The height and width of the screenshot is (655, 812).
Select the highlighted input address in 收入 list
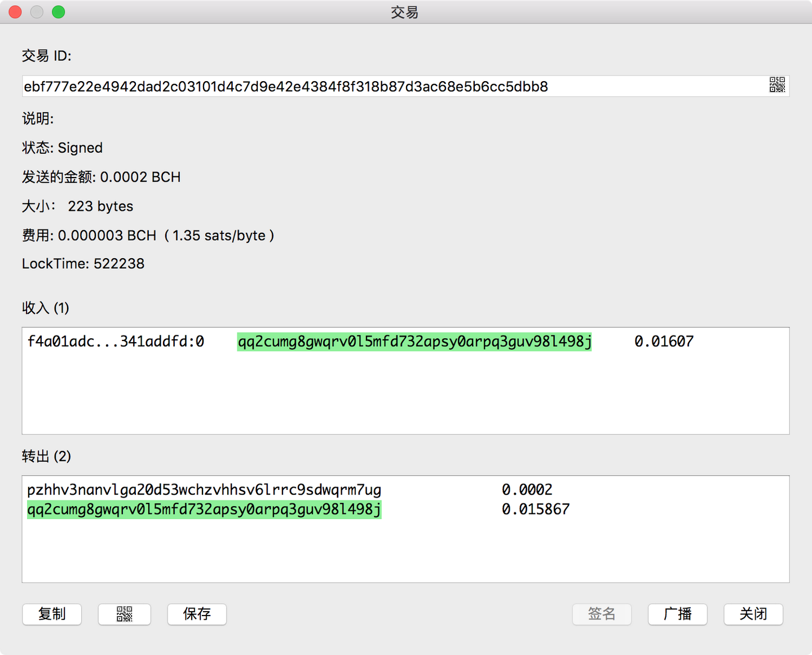coord(414,342)
